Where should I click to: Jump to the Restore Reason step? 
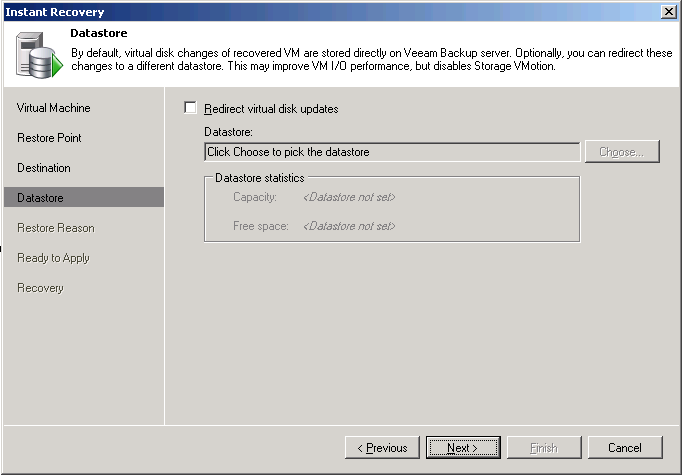pyautogui.click(x=56, y=228)
